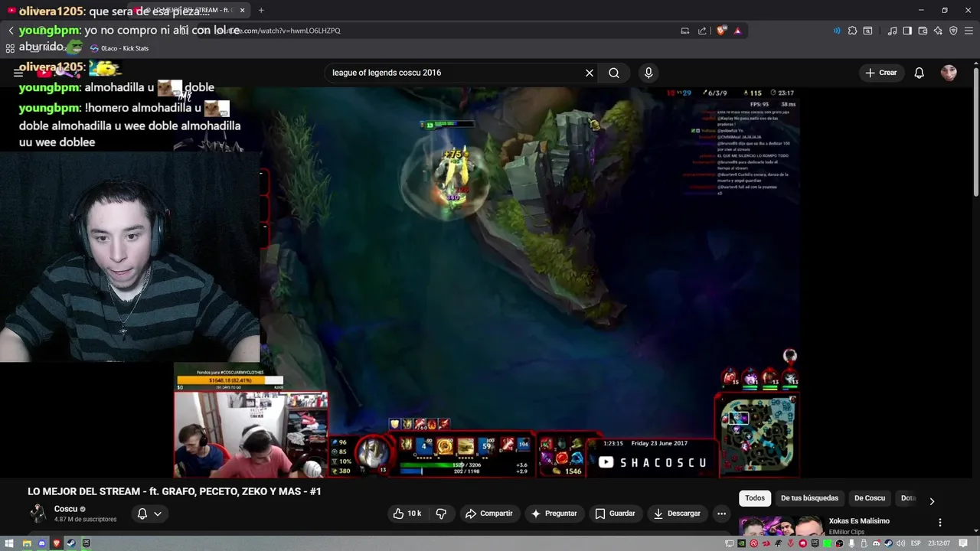Advance the filter chips with the right arrow
The width and height of the screenshot is (980, 551).
coord(932,501)
